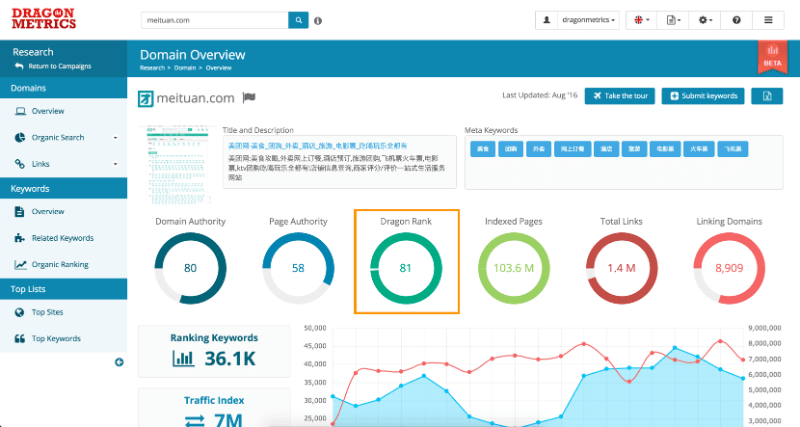Image resolution: width=800 pixels, height=427 pixels.
Task: Click the Indexed Pages 103.6 M gauge
Action: (513, 268)
